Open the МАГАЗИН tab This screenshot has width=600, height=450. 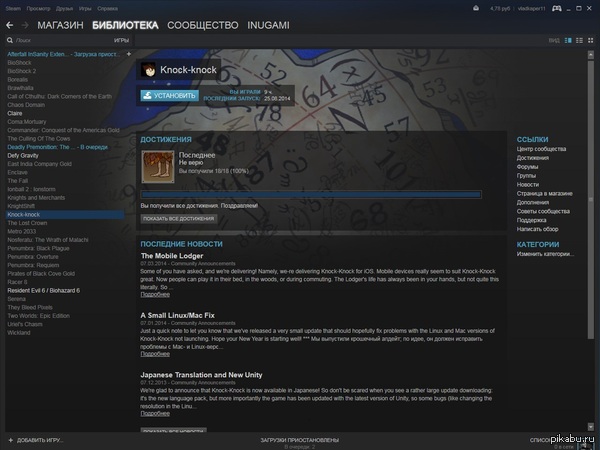60,24
